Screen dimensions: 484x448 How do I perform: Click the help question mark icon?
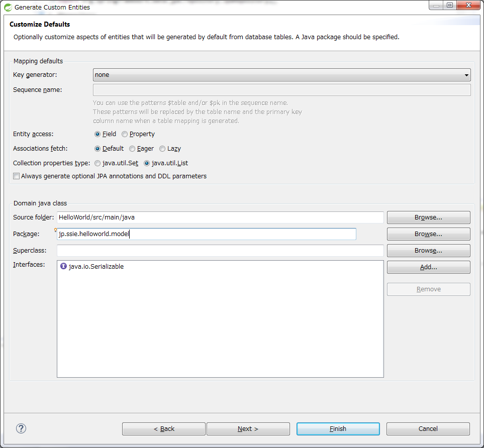pos(21,428)
